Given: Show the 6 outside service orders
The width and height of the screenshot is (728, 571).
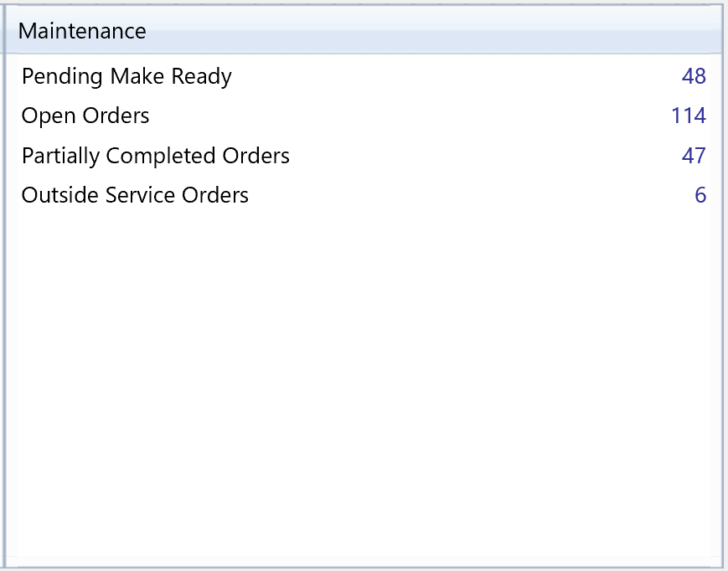Looking at the screenshot, I should [x=700, y=195].
